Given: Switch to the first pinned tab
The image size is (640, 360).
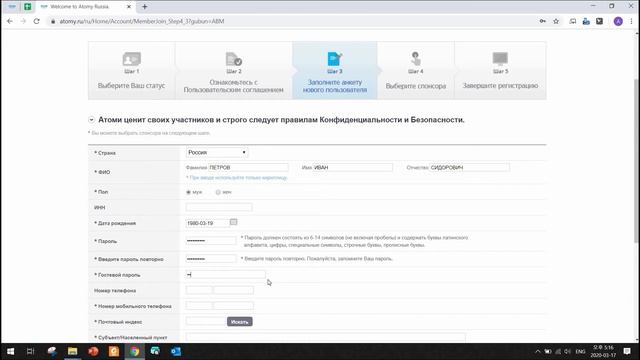Looking at the screenshot, I should point(12,7).
